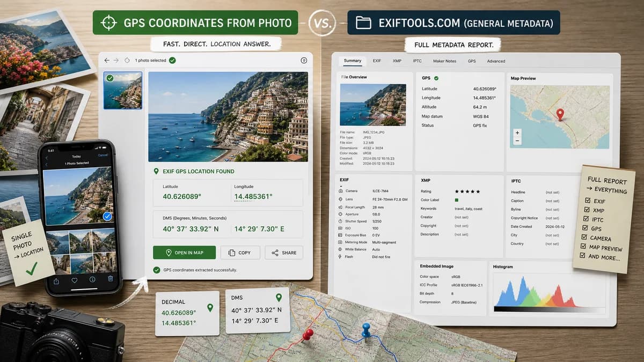The height and width of the screenshot is (362, 644).
Task: Open the Maker Notes tab
Action: click(x=444, y=61)
